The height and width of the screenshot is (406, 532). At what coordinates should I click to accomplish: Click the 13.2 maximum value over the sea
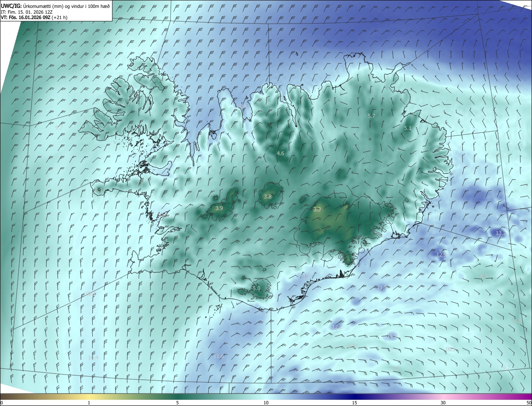pyautogui.click(x=501, y=233)
